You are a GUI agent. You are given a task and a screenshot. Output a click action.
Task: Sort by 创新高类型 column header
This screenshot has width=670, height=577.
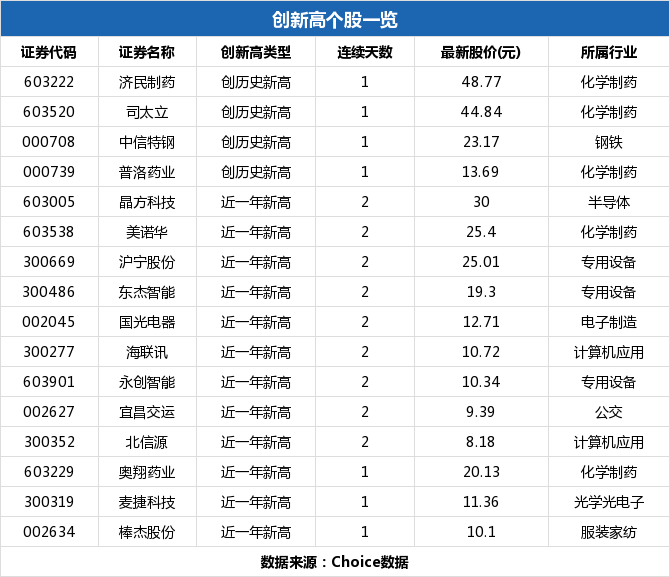[x=256, y=52]
